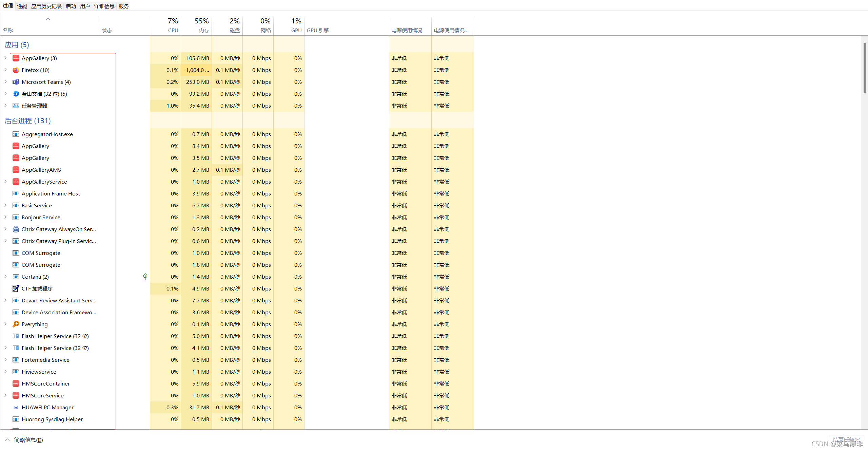
Task: Sort by the 状态 column header
Action: pyautogui.click(x=124, y=26)
